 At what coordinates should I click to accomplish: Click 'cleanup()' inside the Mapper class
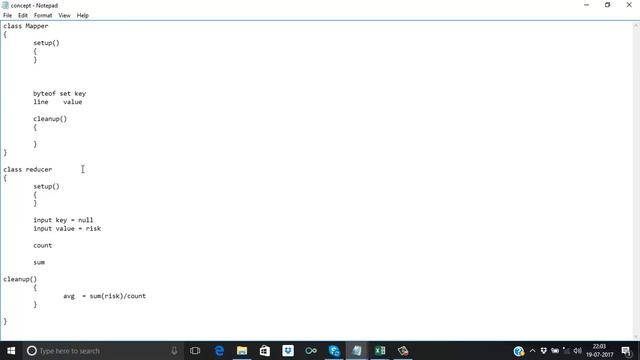[50, 119]
